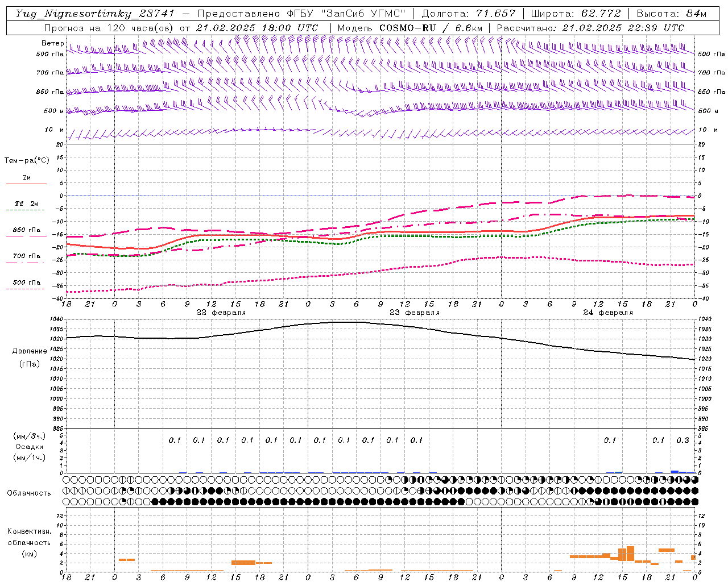Viewport: 728px width, 582px height.
Task: Click the Ветер wind panel label
Action: tap(52, 43)
